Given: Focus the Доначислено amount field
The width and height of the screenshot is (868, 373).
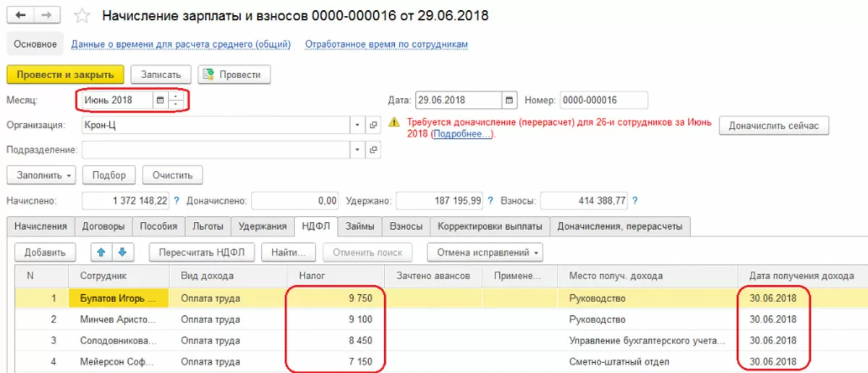Looking at the screenshot, I should (x=295, y=200).
